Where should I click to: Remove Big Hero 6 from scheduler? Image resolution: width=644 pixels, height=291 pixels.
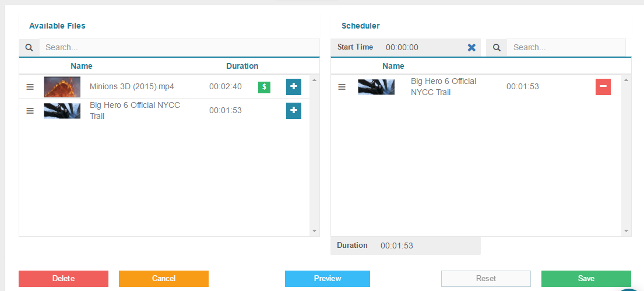pyautogui.click(x=603, y=87)
